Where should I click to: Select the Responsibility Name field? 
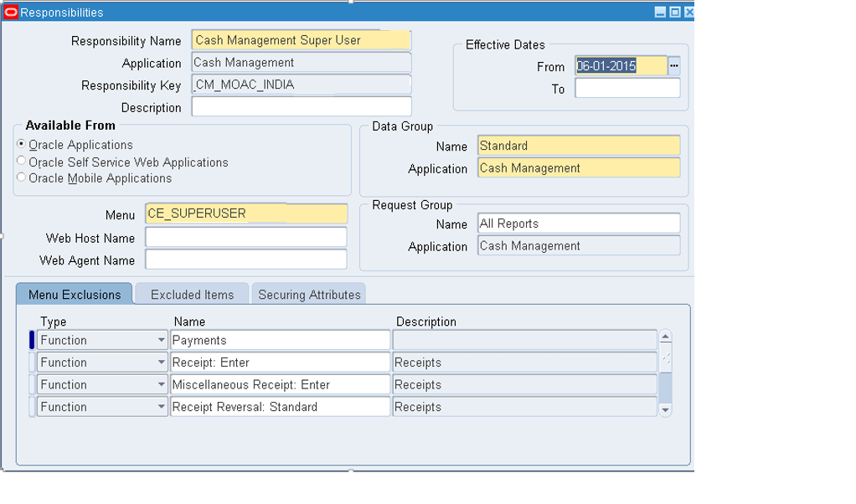coord(302,40)
